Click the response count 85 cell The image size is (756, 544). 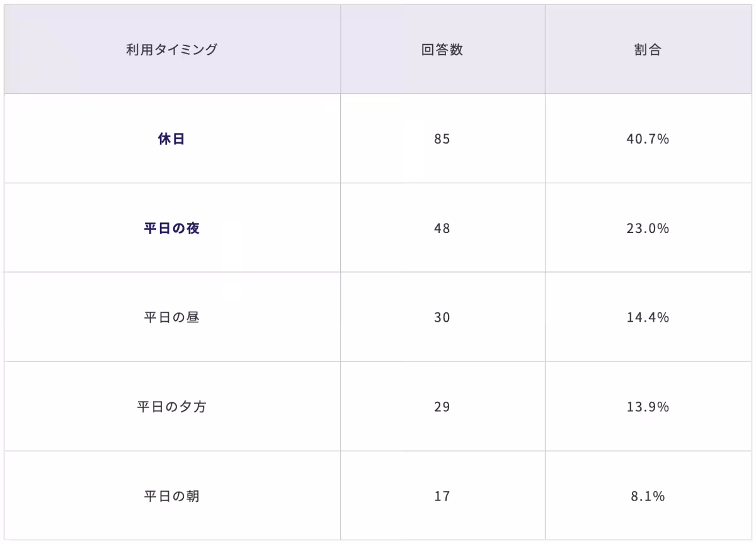pos(443,139)
